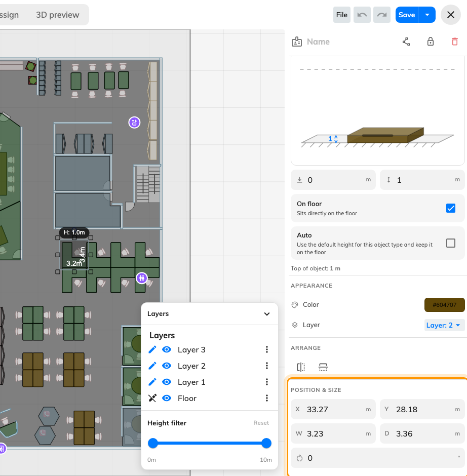Reset the height filter
Viewport: 467px width, 476px height.
click(261, 423)
